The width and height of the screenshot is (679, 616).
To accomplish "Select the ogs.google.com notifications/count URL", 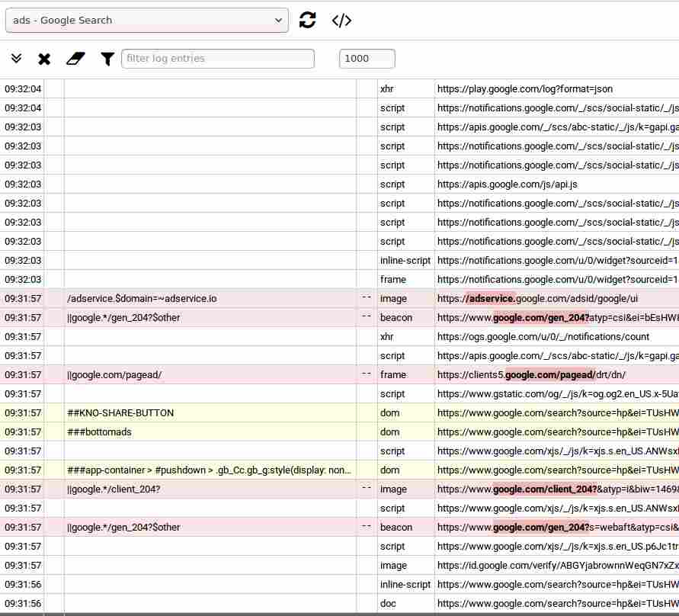I will 543,337.
